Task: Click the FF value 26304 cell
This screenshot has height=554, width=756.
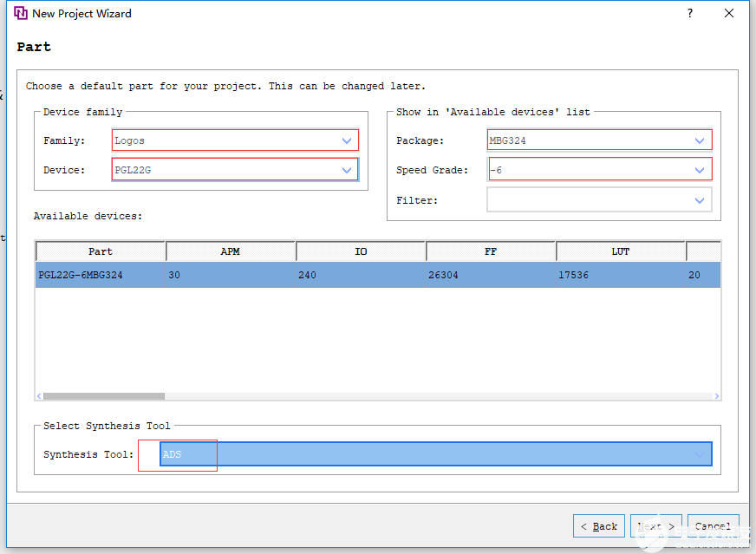Action: (491, 275)
